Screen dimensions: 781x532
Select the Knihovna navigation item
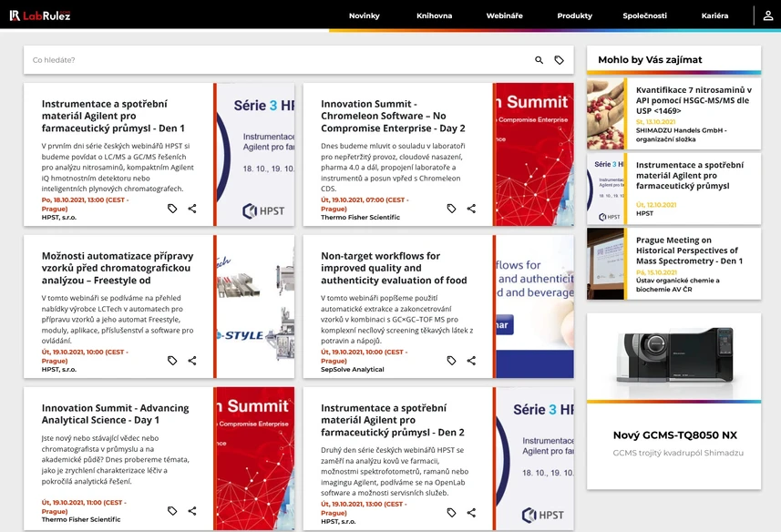[437, 15]
